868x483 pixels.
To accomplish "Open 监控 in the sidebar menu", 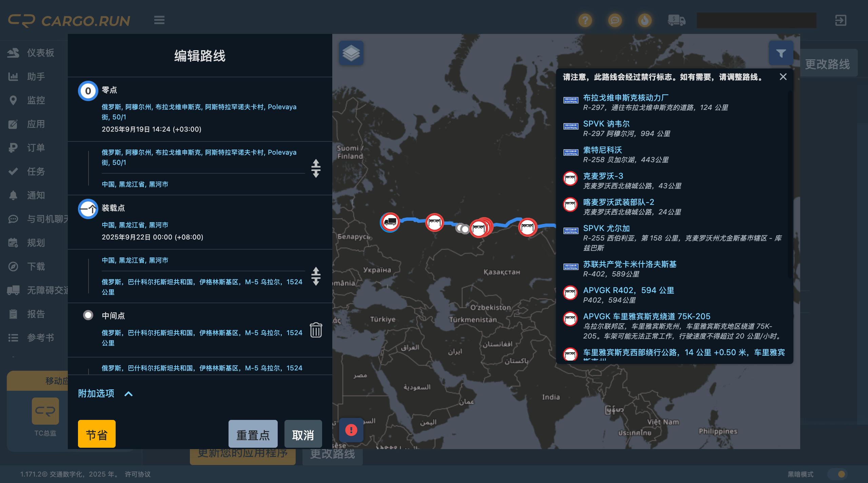I will 36,100.
